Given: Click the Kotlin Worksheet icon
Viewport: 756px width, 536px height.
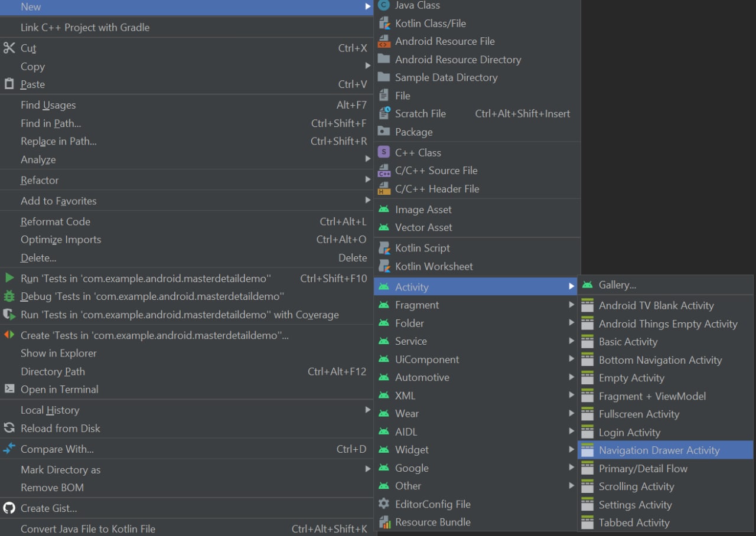Looking at the screenshot, I should (384, 266).
